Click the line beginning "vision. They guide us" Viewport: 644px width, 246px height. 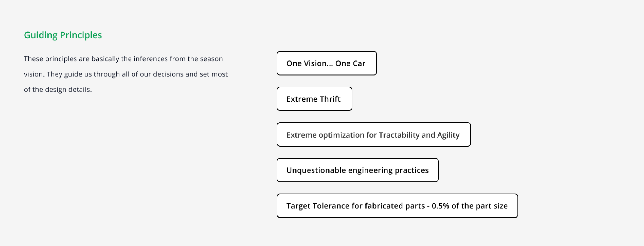126,74
